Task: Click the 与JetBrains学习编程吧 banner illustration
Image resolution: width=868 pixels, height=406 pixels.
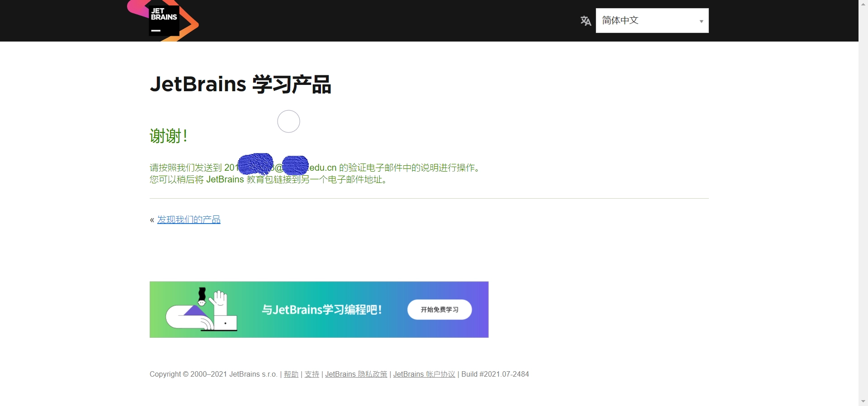Action: 202,309
